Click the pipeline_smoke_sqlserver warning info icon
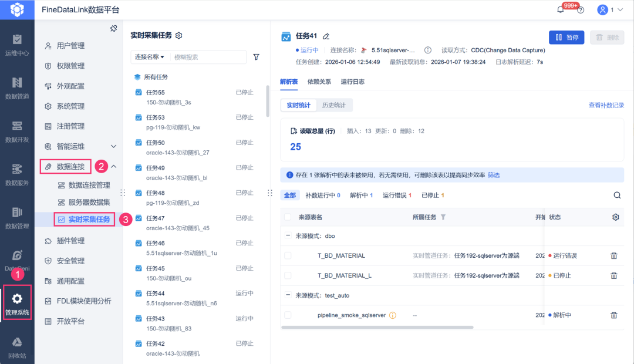The height and width of the screenshot is (364, 634). pos(393,315)
